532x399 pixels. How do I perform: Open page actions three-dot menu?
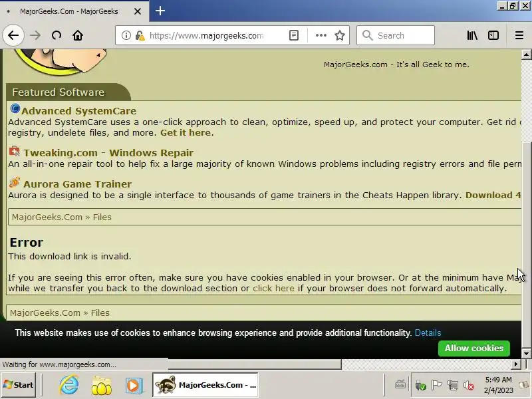[321, 35]
